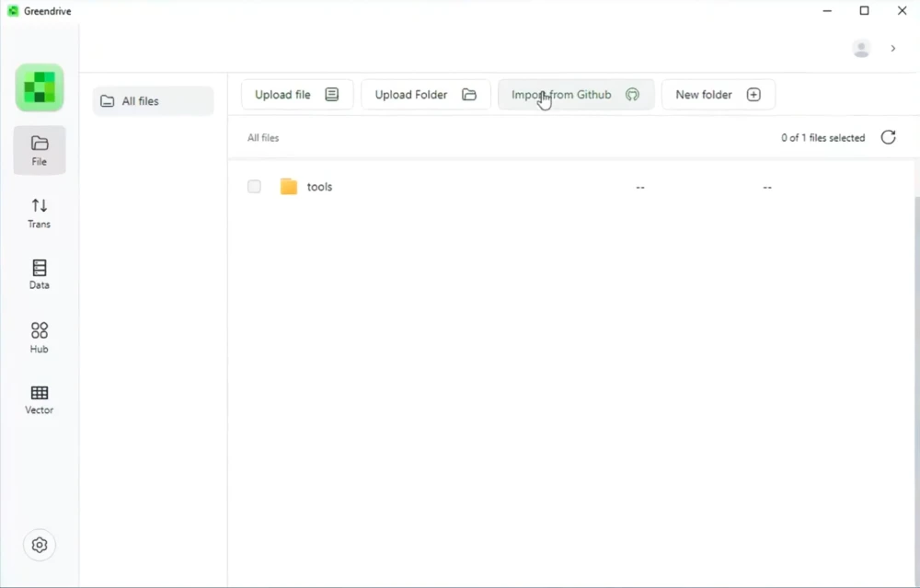Open the Trans transfers section
This screenshot has width=920, height=588.
[x=40, y=213]
